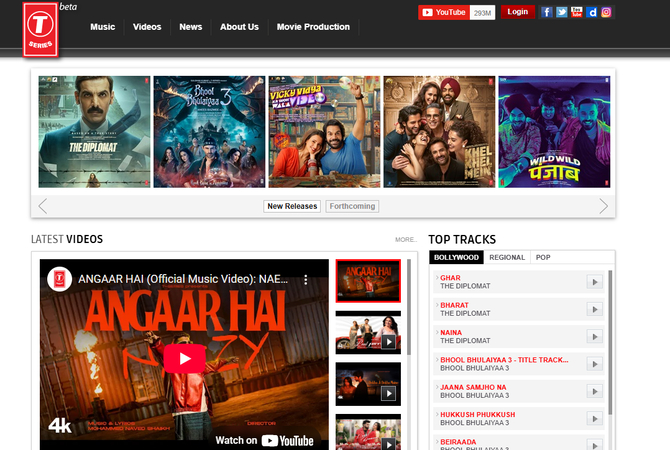Open the Facebook social icon
Screen dimensions: 670x450
coord(547,12)
